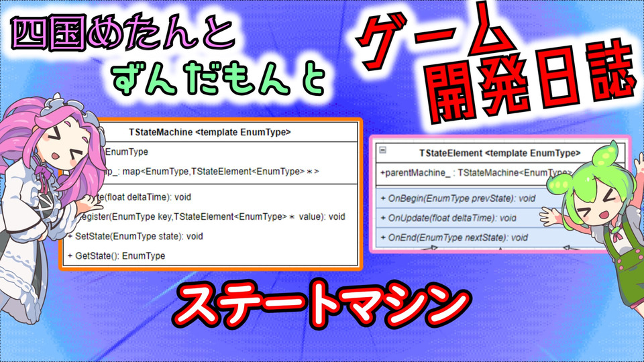
Task: Collapse the TStateElement class box with the minus icon
Action: click(382, 150)
